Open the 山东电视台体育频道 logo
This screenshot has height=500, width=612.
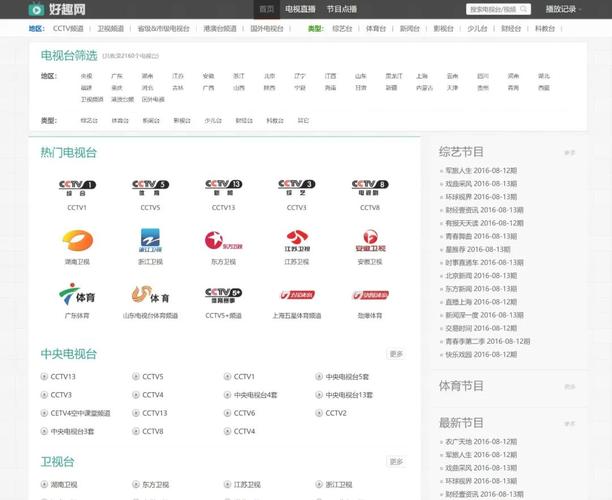point(150,295)
